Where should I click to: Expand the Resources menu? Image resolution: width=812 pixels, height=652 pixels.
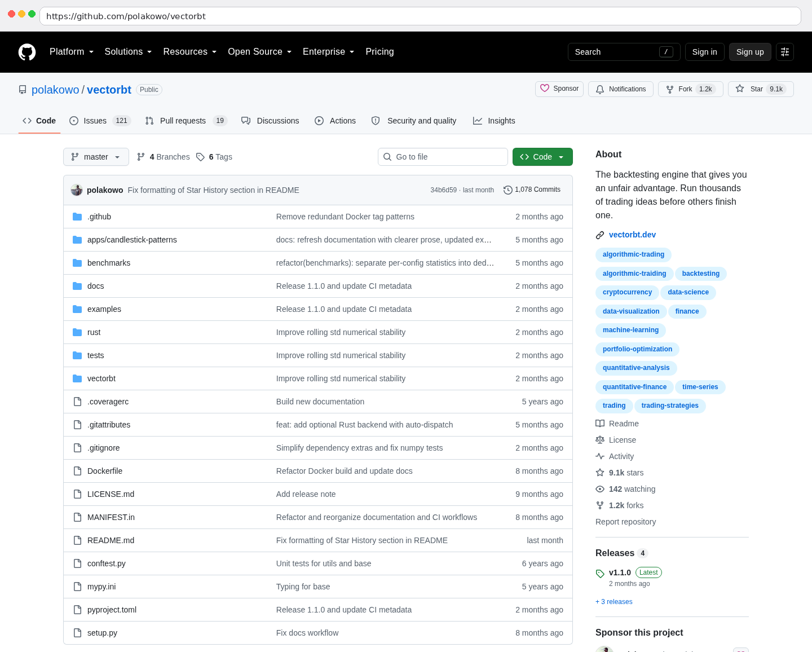tap(189, 52)
